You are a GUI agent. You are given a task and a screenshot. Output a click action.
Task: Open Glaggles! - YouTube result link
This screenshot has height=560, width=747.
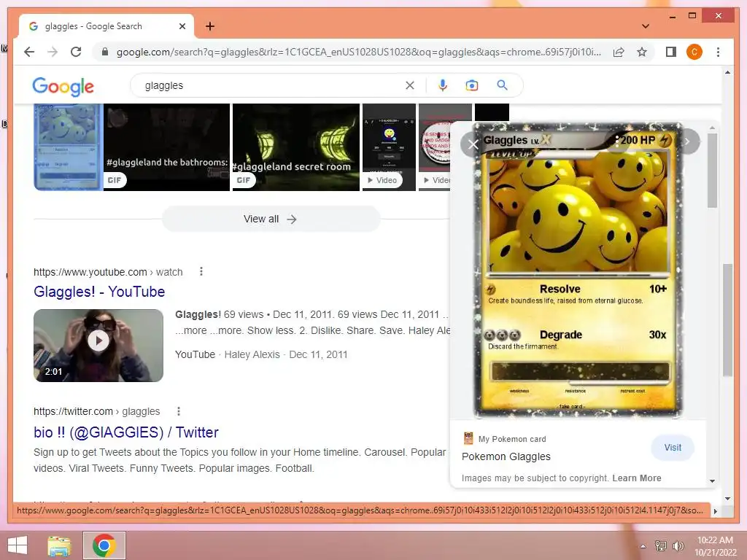coord(99,292)
